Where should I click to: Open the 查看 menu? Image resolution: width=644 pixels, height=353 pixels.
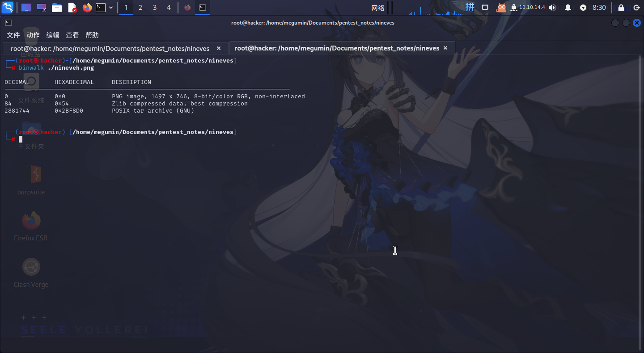[x=72, y=35]
